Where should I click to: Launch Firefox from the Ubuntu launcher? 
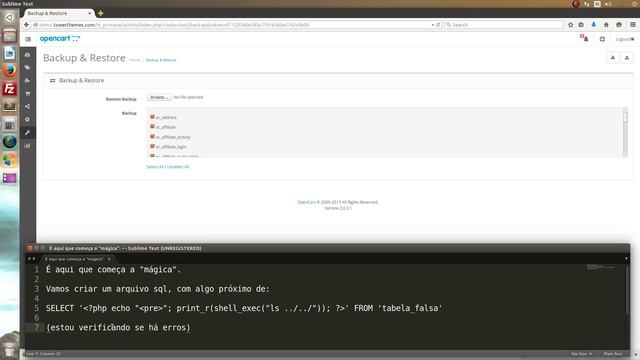click(9, 71)
